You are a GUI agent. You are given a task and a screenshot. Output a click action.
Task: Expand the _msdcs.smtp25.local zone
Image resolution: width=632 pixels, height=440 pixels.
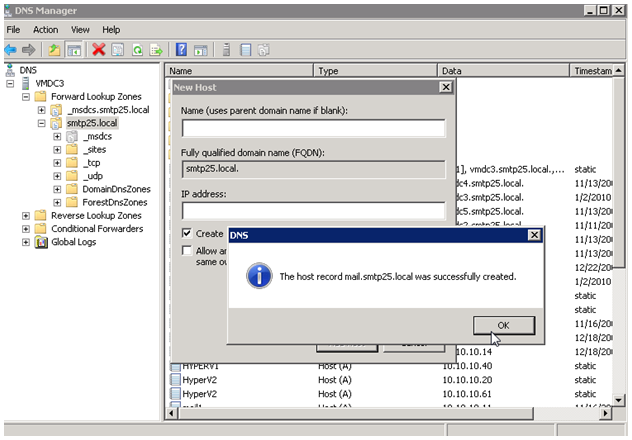(42, 110)
